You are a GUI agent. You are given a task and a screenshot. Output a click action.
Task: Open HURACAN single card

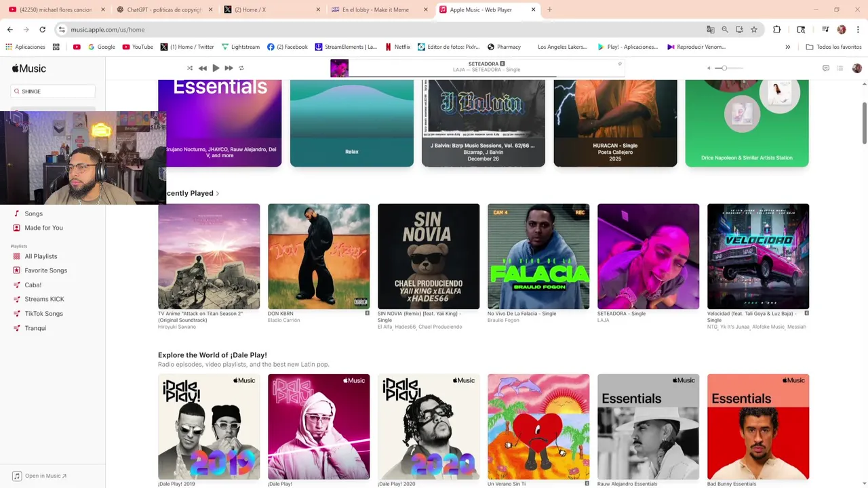pyautogui.click(x=615, y=123)
